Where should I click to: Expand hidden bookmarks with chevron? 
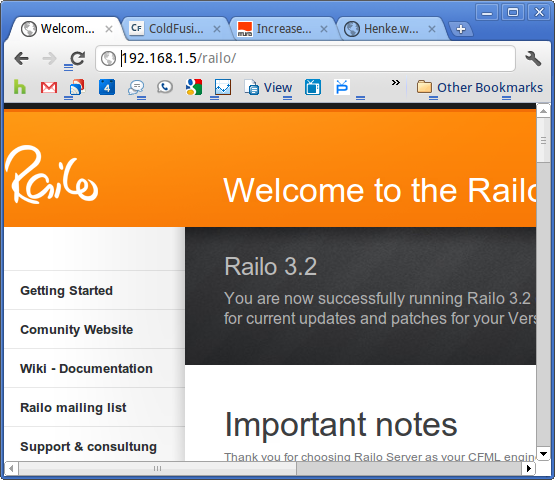point(395,82)
